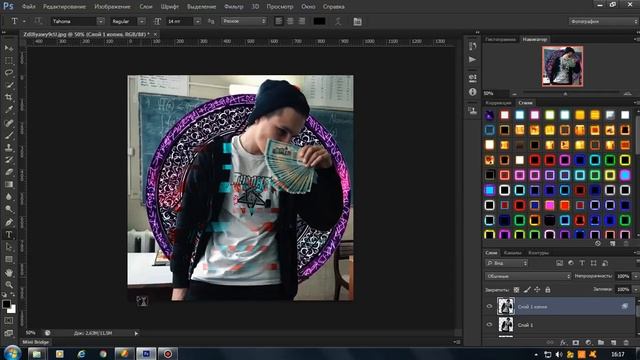This screenshot has width=640, height=360.
Task: Select the History Brush tool
Action: click(x=9, y=160)
